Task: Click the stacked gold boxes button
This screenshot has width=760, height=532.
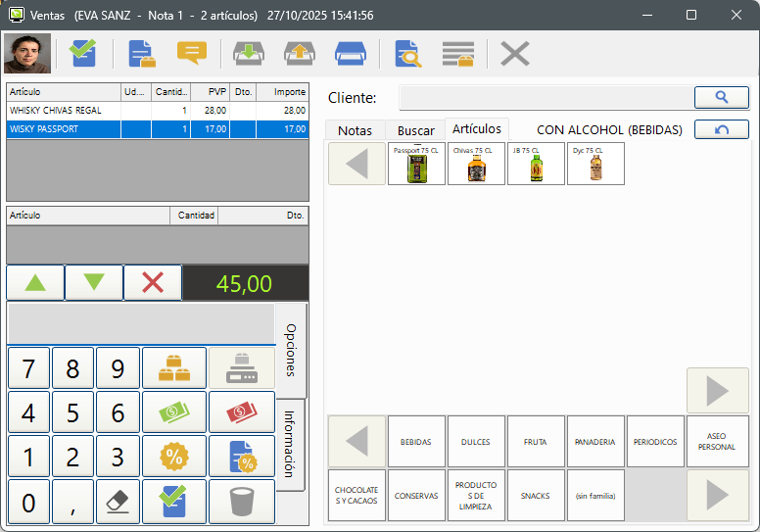Action: click(x=173, y=367)
